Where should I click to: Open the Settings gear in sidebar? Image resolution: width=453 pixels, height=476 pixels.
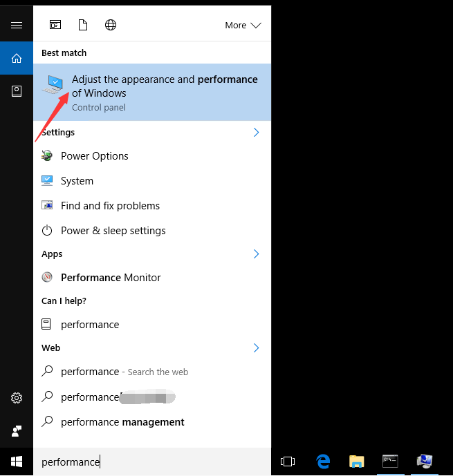pos(17,398)
